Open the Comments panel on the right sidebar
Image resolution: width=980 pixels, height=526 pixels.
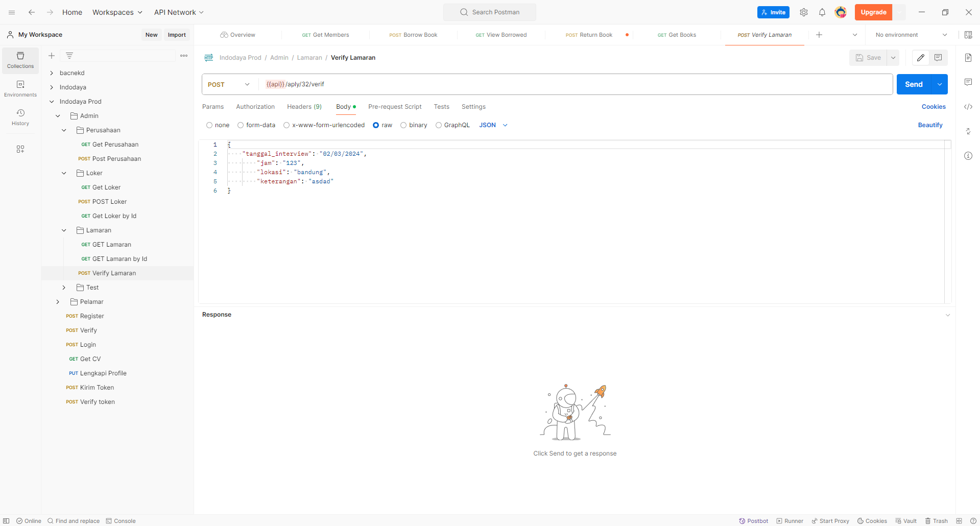[x=968, y=82]
